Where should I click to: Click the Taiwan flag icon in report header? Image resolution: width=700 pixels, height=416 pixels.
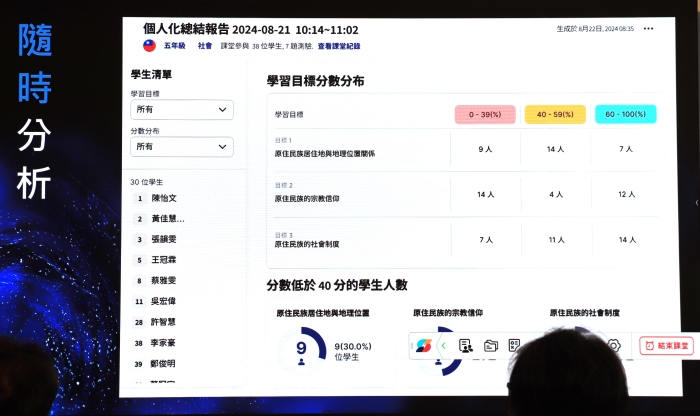(x=149, y=46)
